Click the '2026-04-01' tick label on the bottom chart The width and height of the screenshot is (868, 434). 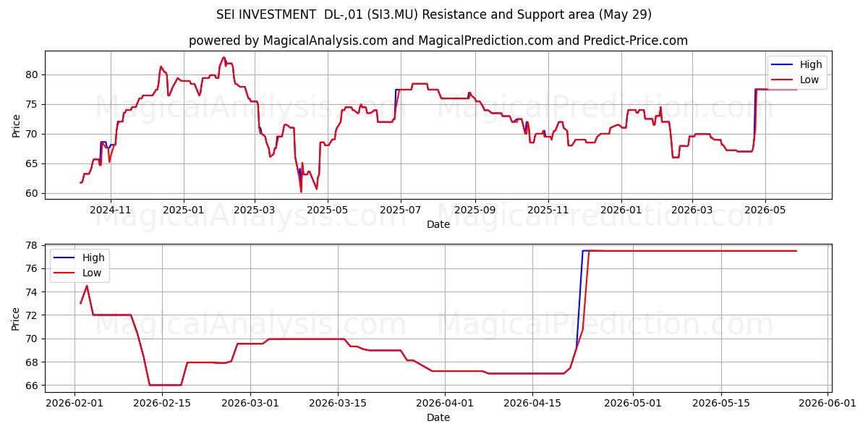[x=445, y=404]
